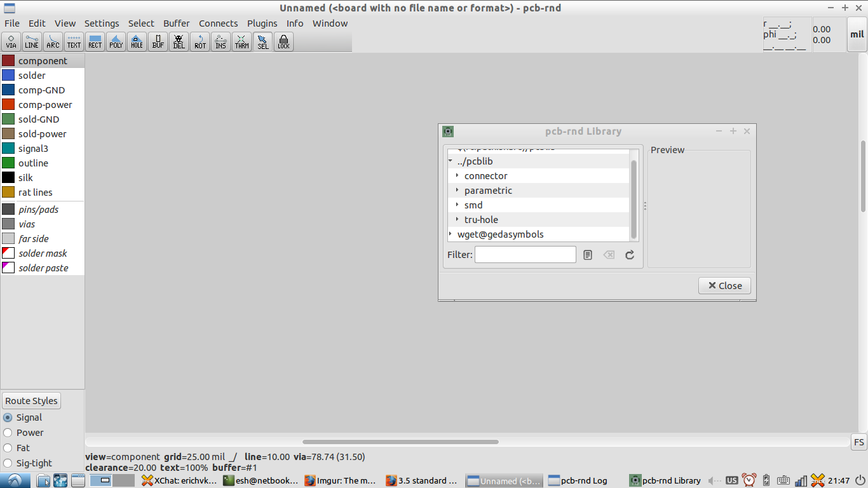The image size is (868, 488).
Task: Click the comp-power layer color swatch
Action: (8, 105)
